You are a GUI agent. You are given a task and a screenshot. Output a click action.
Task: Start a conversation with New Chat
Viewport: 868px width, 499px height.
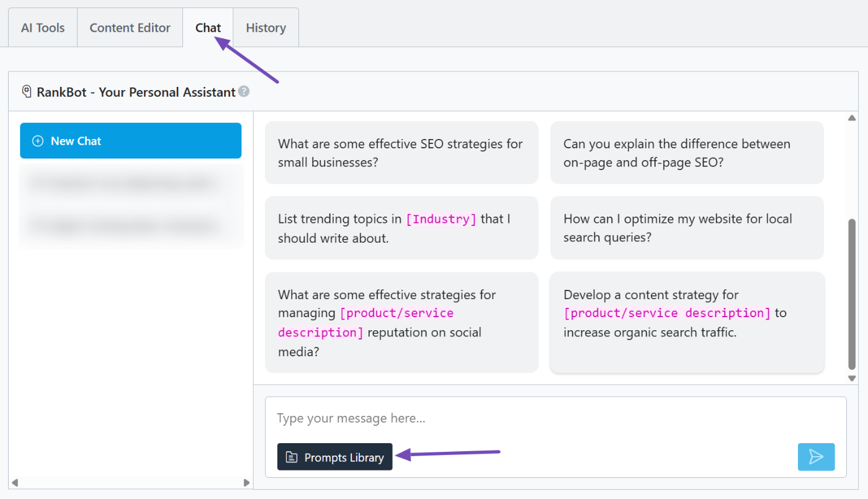point(130,141)
